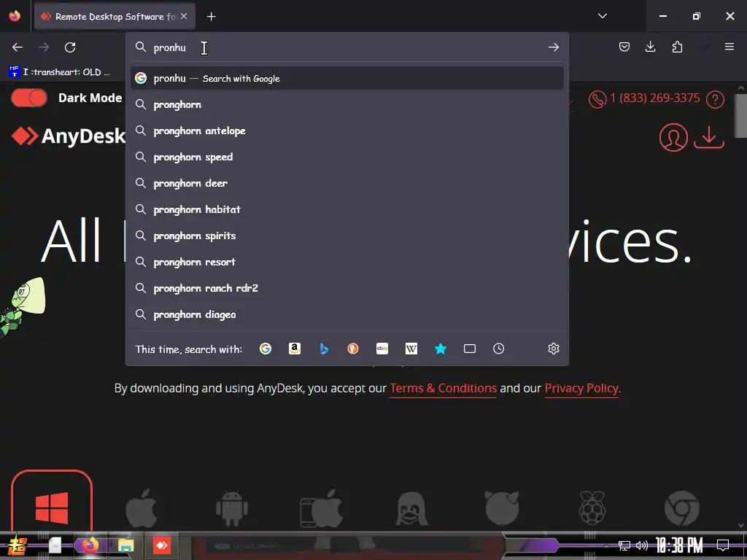Search this time with Wikipedia icon
Screen dimensions: 747x560
pos(411,349)
